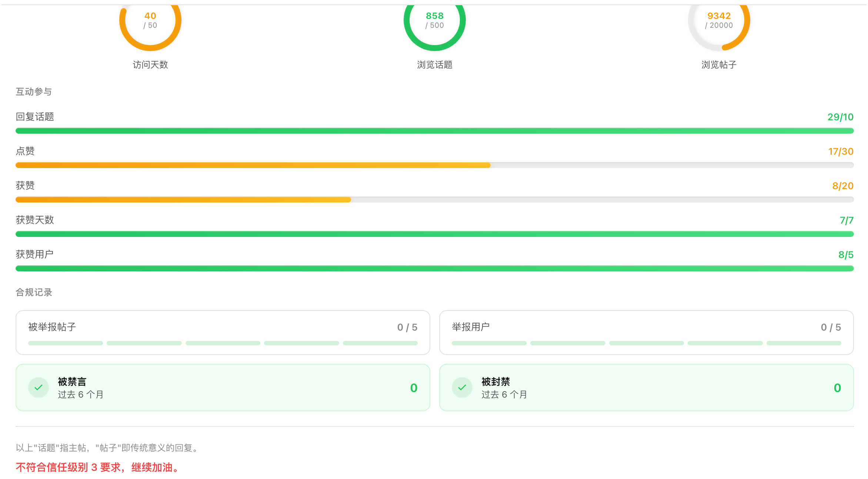Click the 0 / 5 count in the 举报用户 card
868x479 pixels.
click(831, 327)
